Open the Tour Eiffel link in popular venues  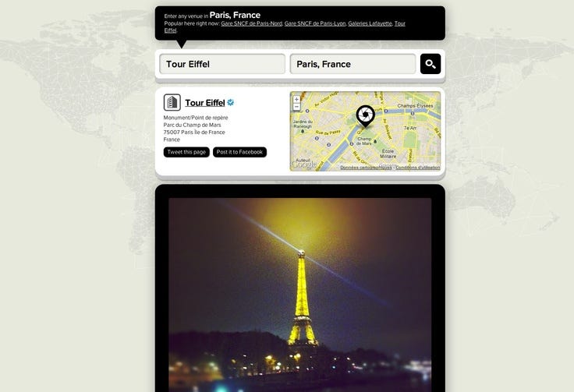point(400,23)
